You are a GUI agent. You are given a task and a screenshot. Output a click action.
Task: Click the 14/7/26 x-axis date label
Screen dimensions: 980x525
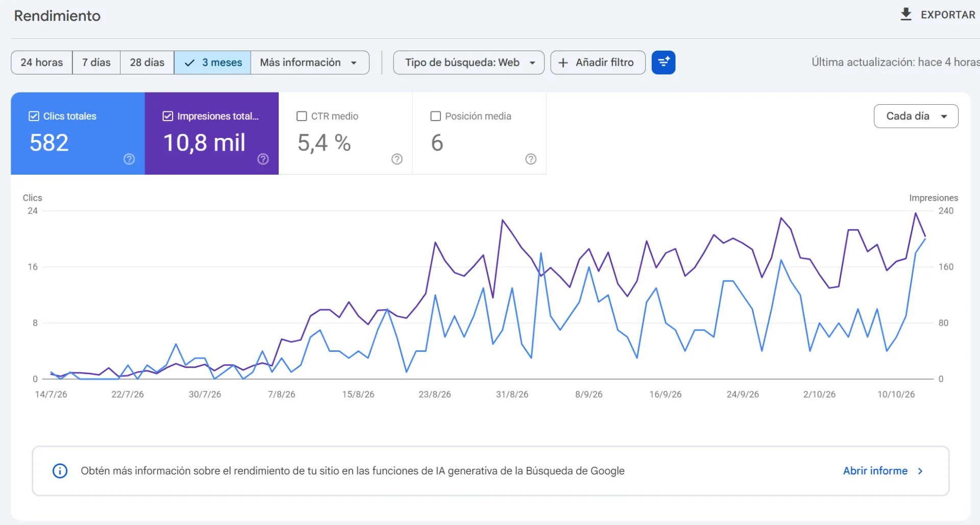pos(51,394)
